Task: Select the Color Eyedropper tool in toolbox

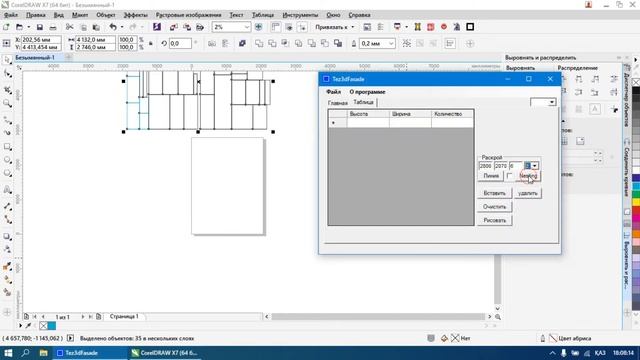Action: coord(7,267)
